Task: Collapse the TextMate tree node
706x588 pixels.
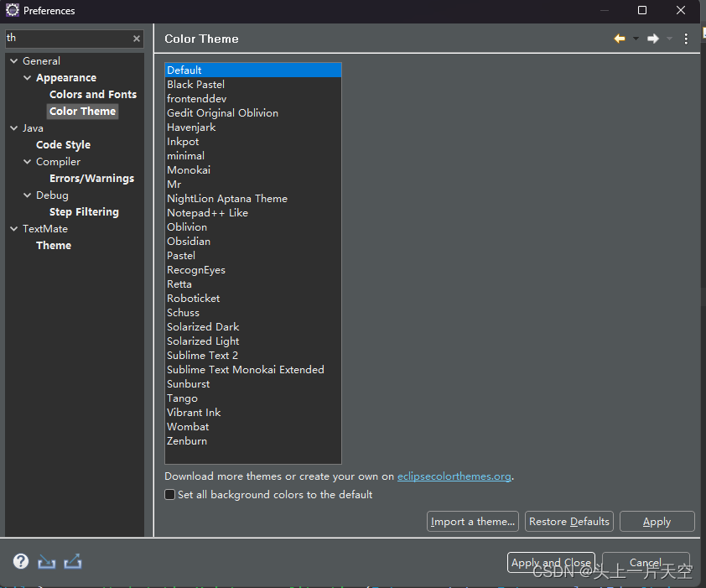Action: click(x=14, y=228)
